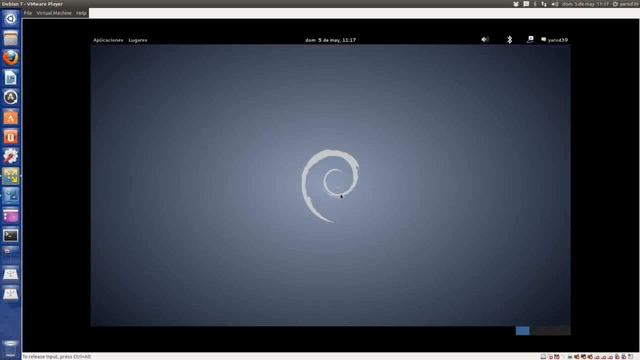Open the Terminal from the dock
This screenshot has height=360, width=640.
point(11,236)
